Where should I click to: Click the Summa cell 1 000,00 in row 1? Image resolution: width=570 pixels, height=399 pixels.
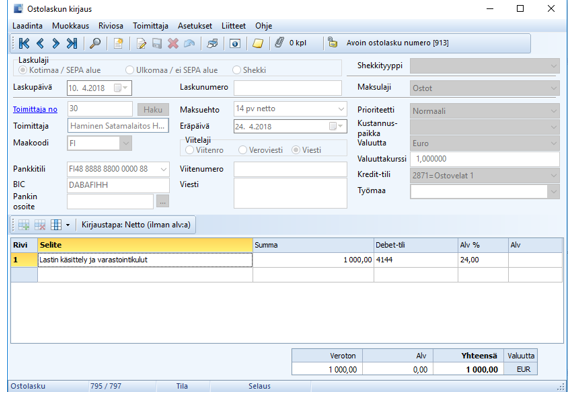313,260
